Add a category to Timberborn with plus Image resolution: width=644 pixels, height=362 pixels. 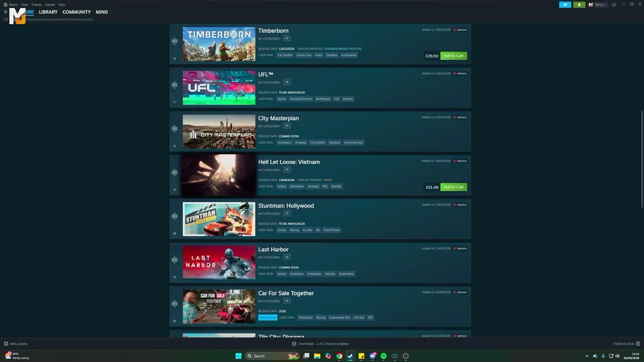pyautogui.click(x=287, y=38)
